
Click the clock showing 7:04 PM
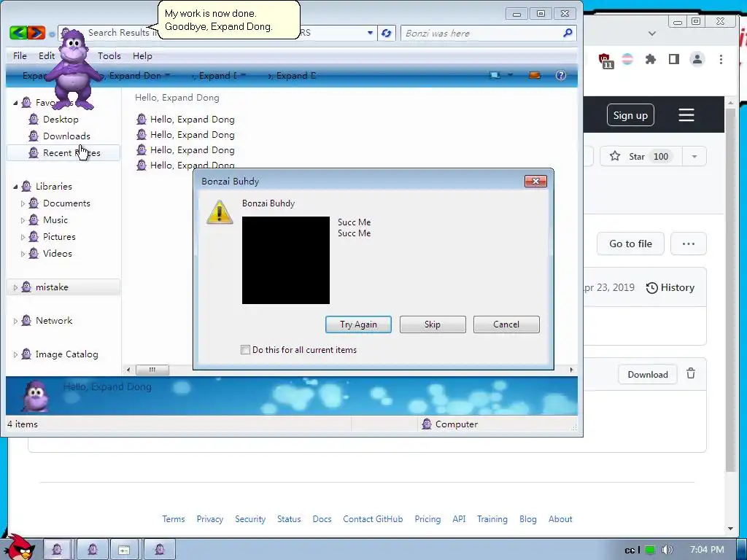(707, 550)
